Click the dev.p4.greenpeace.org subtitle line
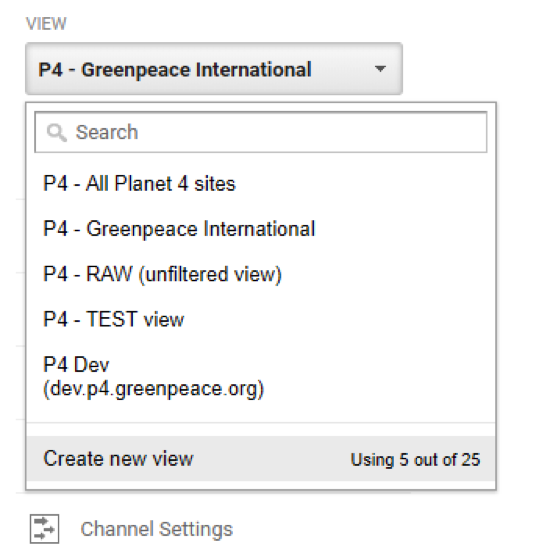This screenshot has height=557, width=540. tap(153, 389)
